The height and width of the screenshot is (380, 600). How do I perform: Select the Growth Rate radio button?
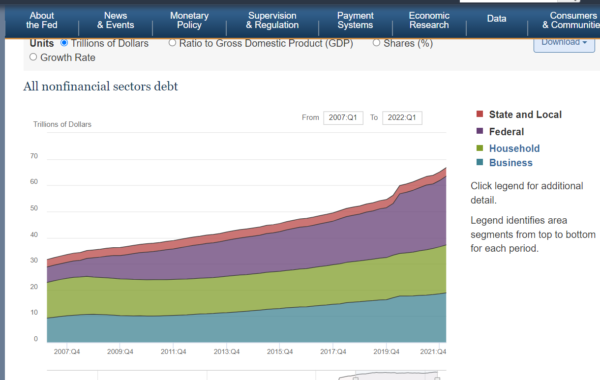coord(33,57)
